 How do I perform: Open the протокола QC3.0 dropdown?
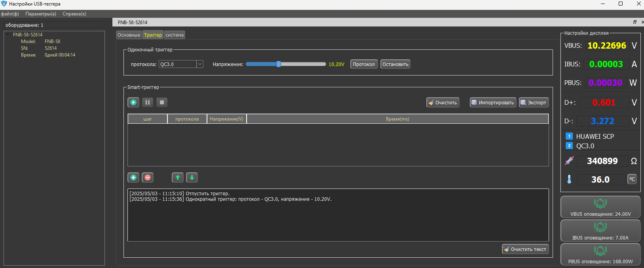click(181, 64)
